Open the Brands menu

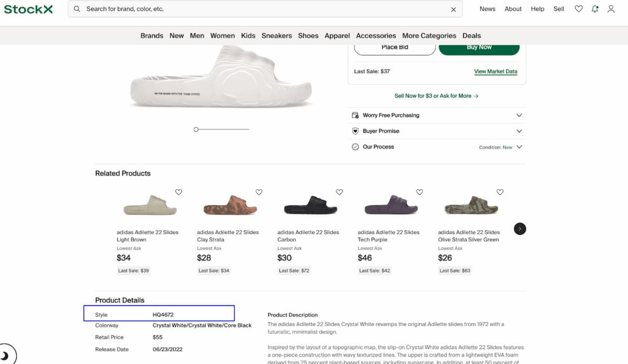click(152, 36)
